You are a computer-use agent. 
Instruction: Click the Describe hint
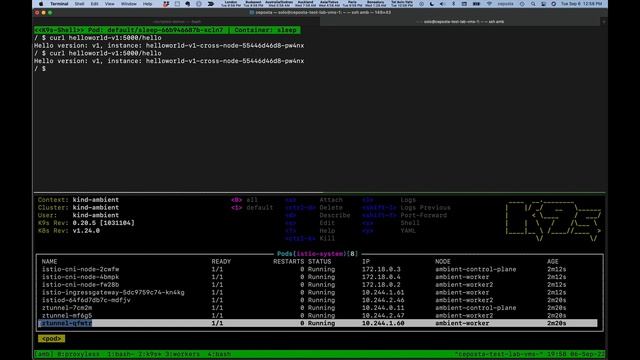[335, 215]
